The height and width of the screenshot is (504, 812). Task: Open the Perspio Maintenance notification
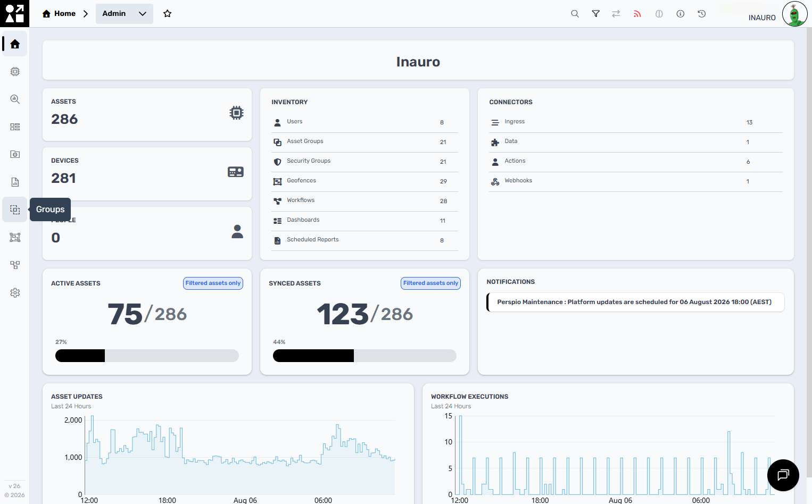coord(635,302)
